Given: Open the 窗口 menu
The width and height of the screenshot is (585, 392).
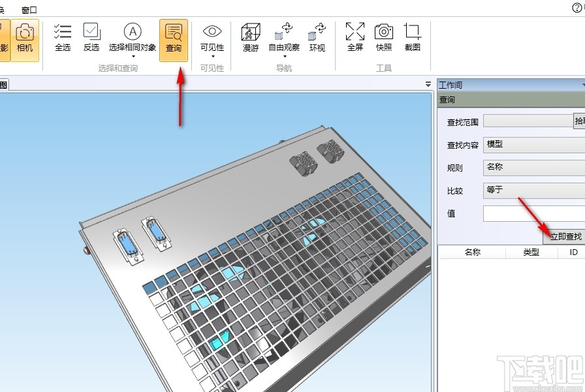Looking at the screenshot, I should [x=27, y=10].
